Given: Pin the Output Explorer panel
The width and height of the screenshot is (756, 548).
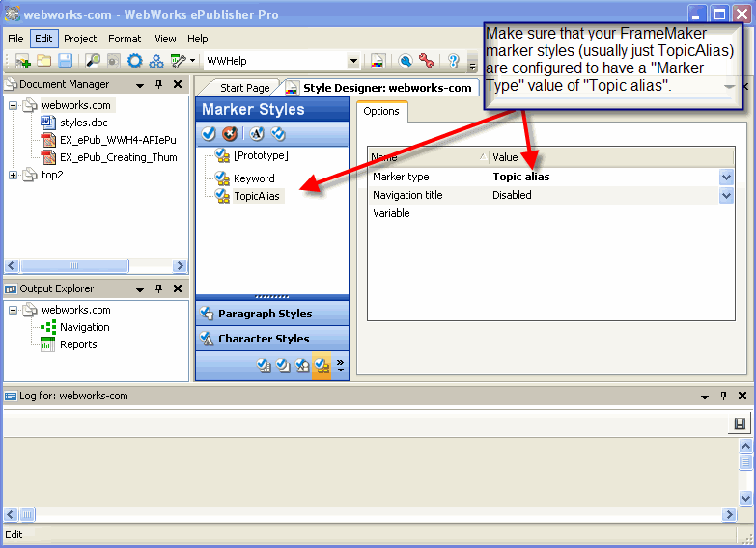Looking at the screenshot, I should click(x=158, y=288).
